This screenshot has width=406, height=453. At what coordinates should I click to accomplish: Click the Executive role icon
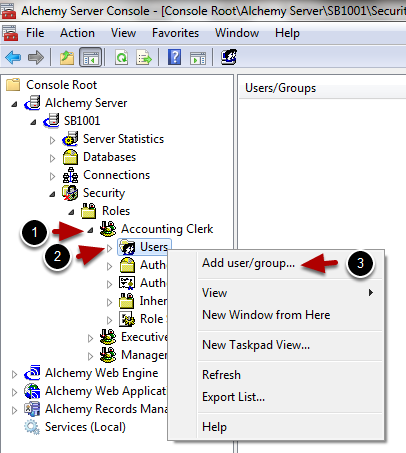click(108, 337)
